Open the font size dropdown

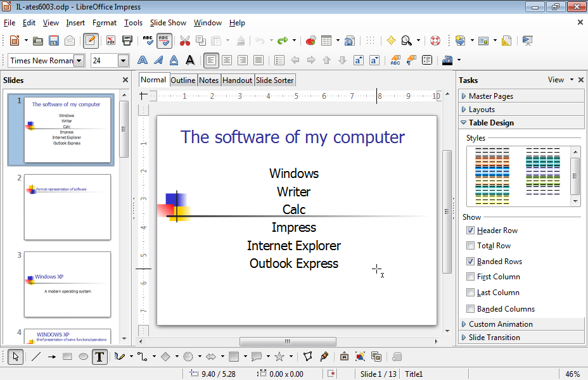123,60
